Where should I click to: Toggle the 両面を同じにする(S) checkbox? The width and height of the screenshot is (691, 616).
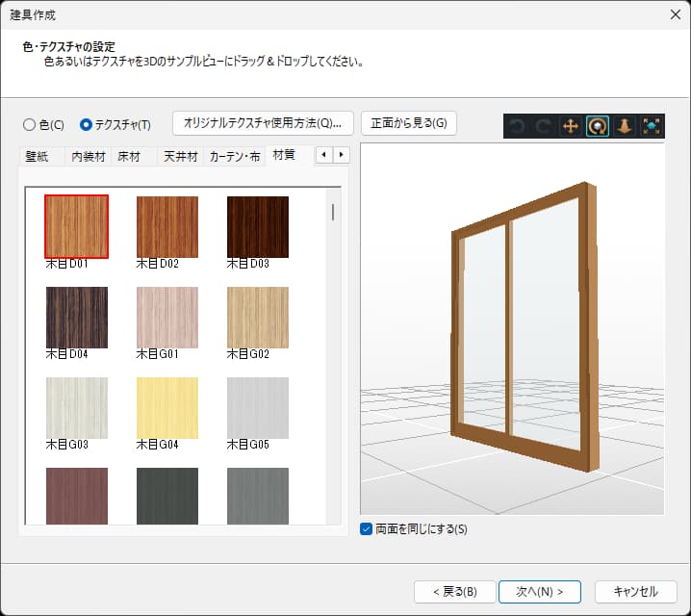pos(367,528)
